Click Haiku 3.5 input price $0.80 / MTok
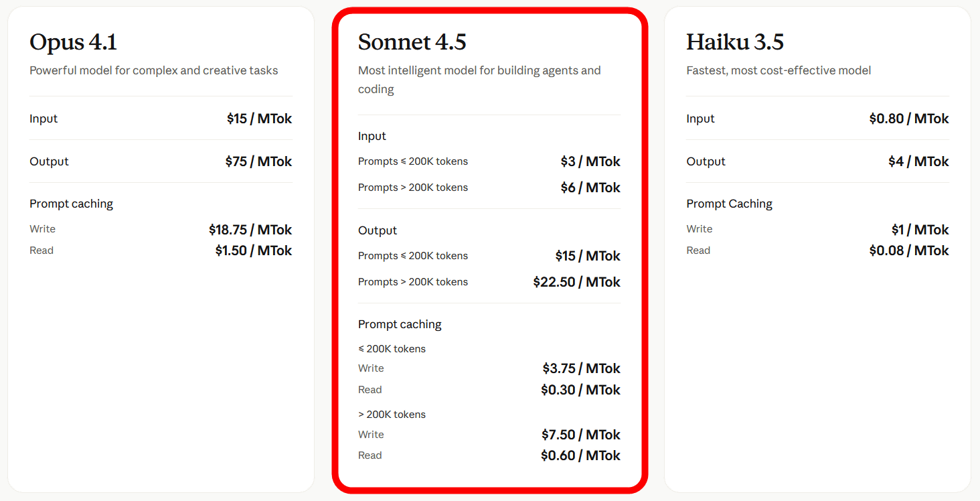 (909, 119)
